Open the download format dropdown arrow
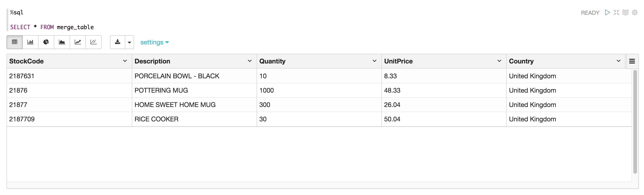644x195 pixels. [x=129, y=42]
